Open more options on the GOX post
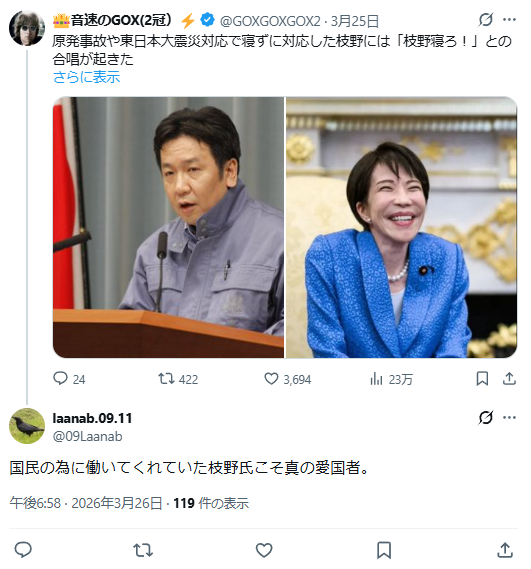This screenshot has width=531, height=569. point(509,20)
